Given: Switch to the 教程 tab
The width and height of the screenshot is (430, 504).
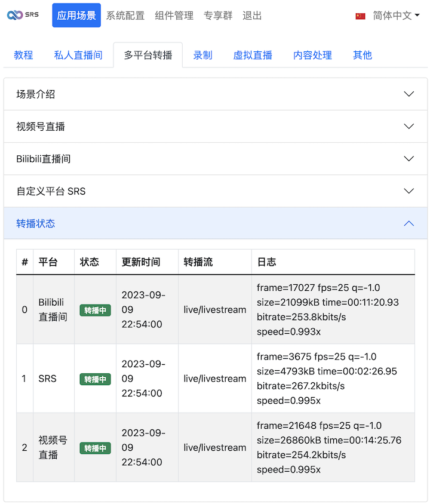Looking at the screenshot, I should [x=23, y=56].
